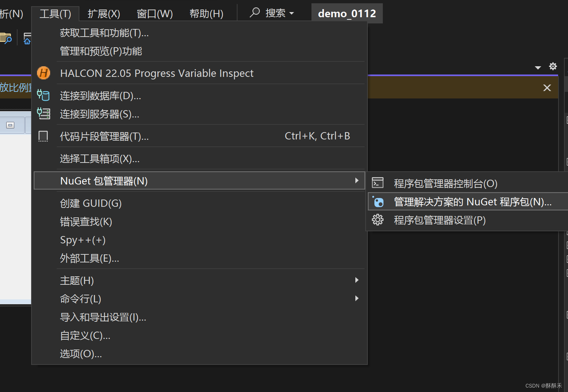Click the small form box icon

10,125
